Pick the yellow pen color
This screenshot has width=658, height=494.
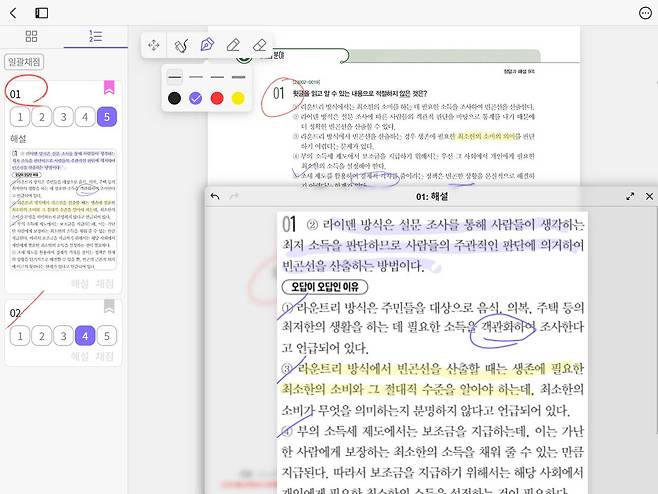point(238,98)
